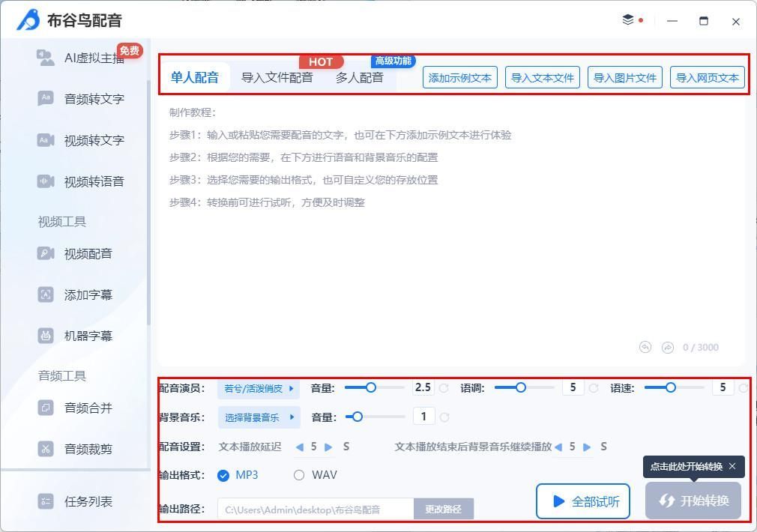Click the 音频工具 section heading

point(61,375)
